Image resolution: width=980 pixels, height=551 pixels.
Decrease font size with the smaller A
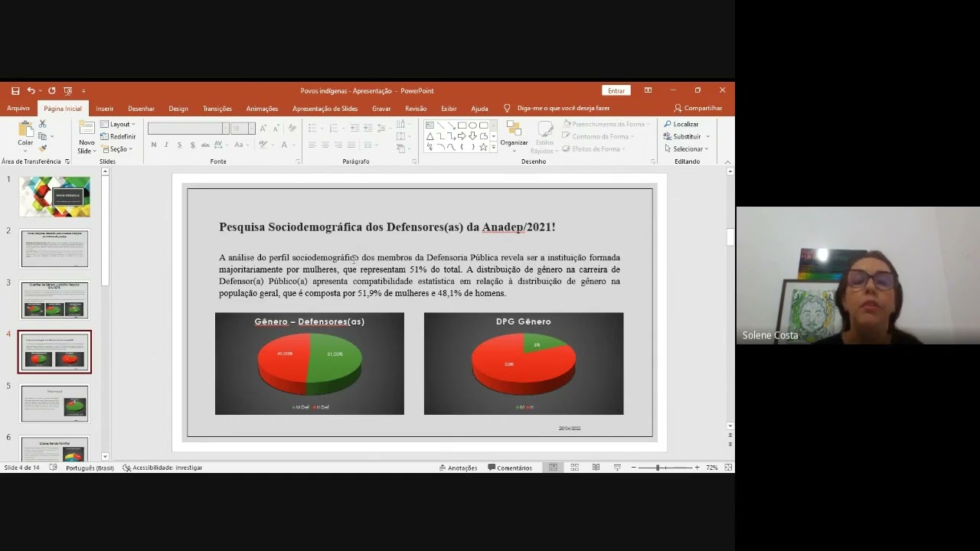[x=275, y=128]
